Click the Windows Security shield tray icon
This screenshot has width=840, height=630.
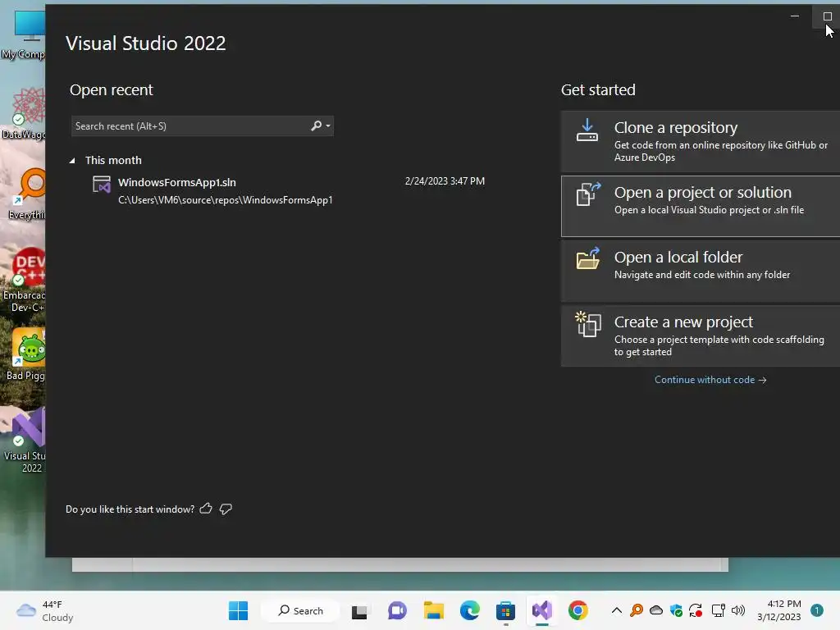676,610
